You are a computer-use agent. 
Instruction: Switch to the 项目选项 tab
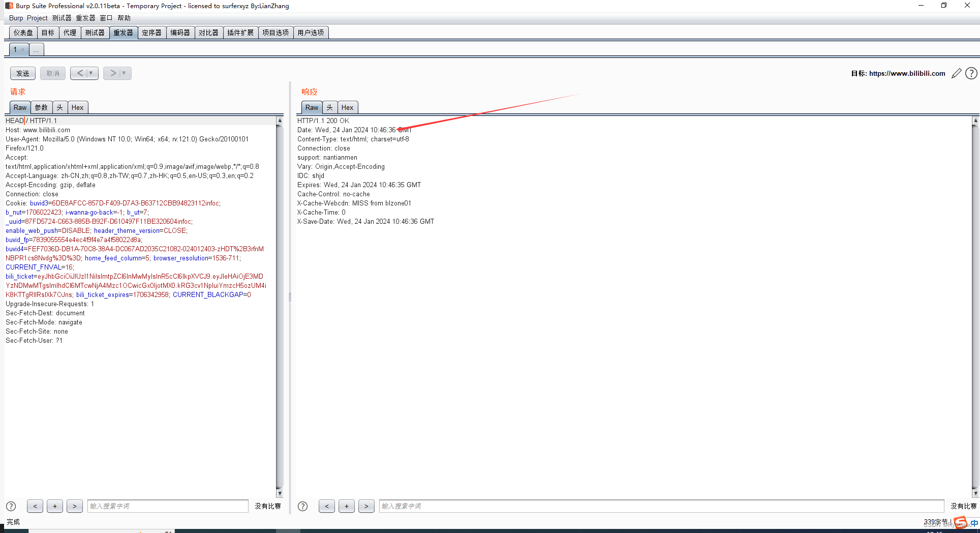click(275, 33)
